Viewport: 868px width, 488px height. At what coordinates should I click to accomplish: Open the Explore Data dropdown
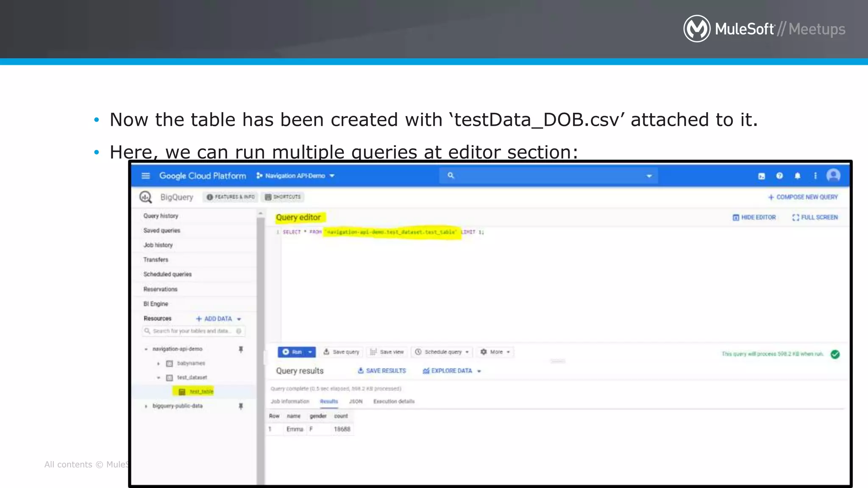pos(452,371)
